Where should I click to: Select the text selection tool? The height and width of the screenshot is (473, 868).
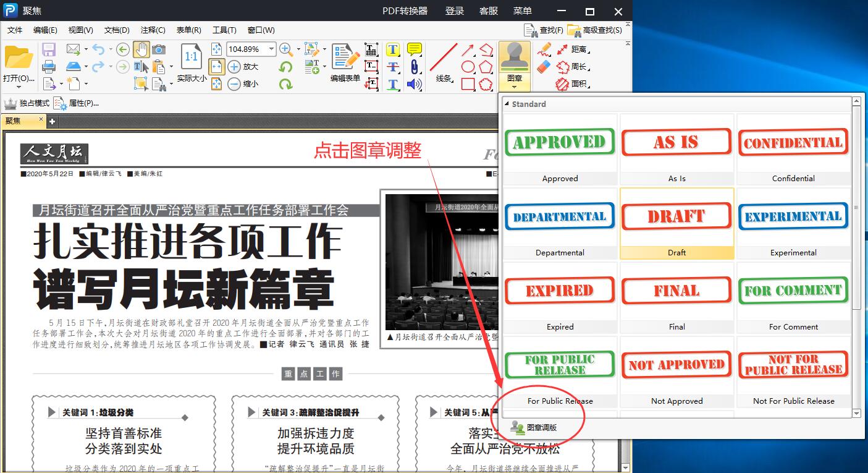(141, 66)
